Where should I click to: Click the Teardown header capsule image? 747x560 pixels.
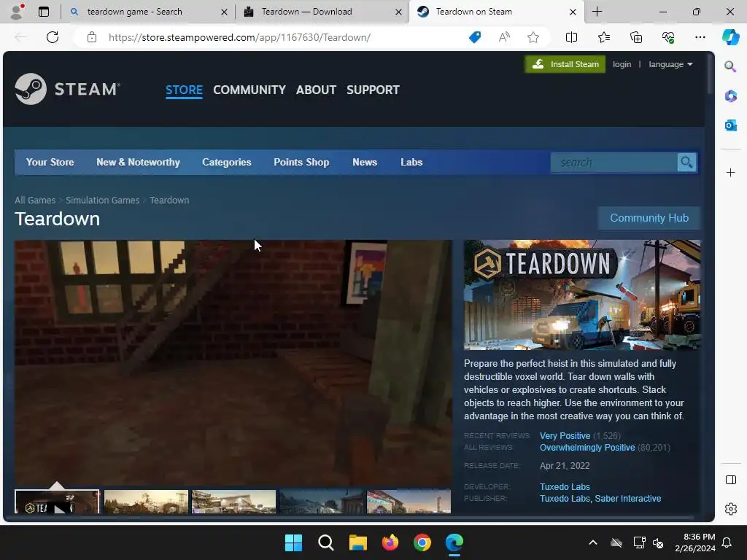tap(582, 295)
